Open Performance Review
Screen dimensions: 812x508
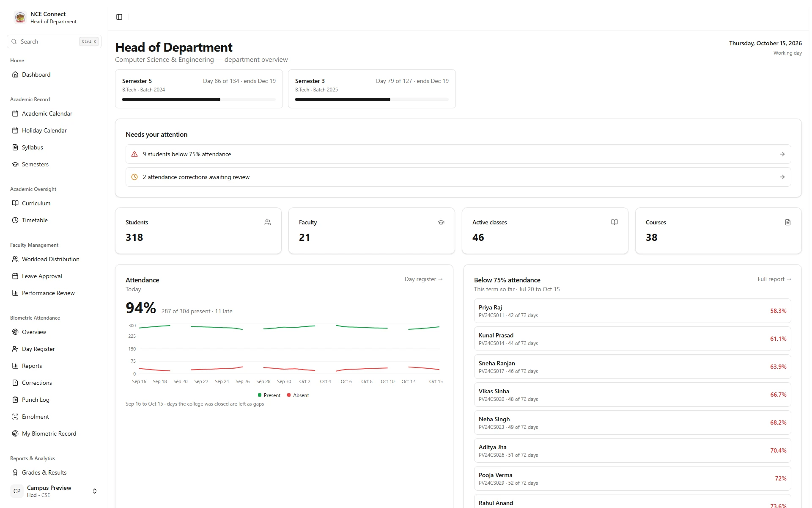pos(54,293)
